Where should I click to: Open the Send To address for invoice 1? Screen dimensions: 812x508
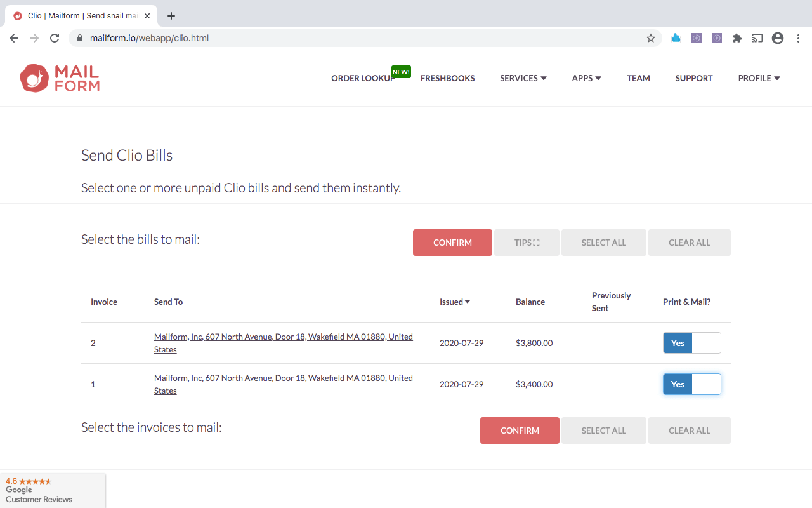(284, 384)
